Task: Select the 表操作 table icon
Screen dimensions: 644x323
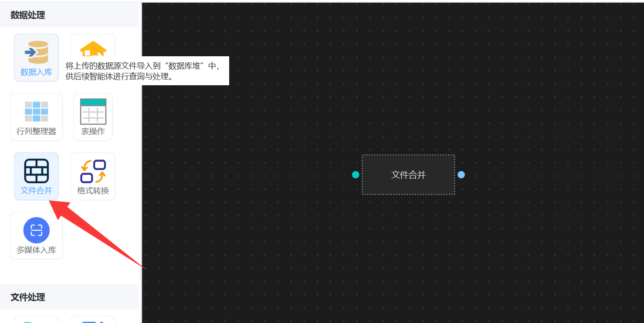Action: (93, 112)
